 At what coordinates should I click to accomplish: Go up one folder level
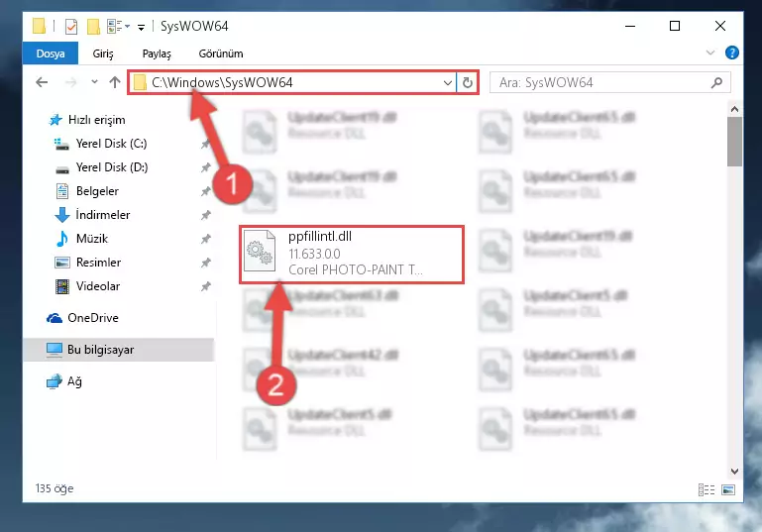click(115, 82)
